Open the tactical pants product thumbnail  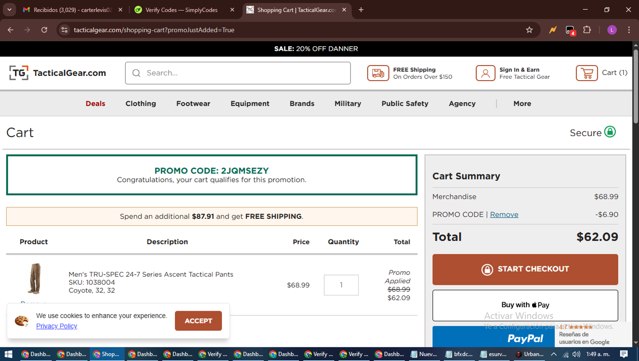coord(34,279)
